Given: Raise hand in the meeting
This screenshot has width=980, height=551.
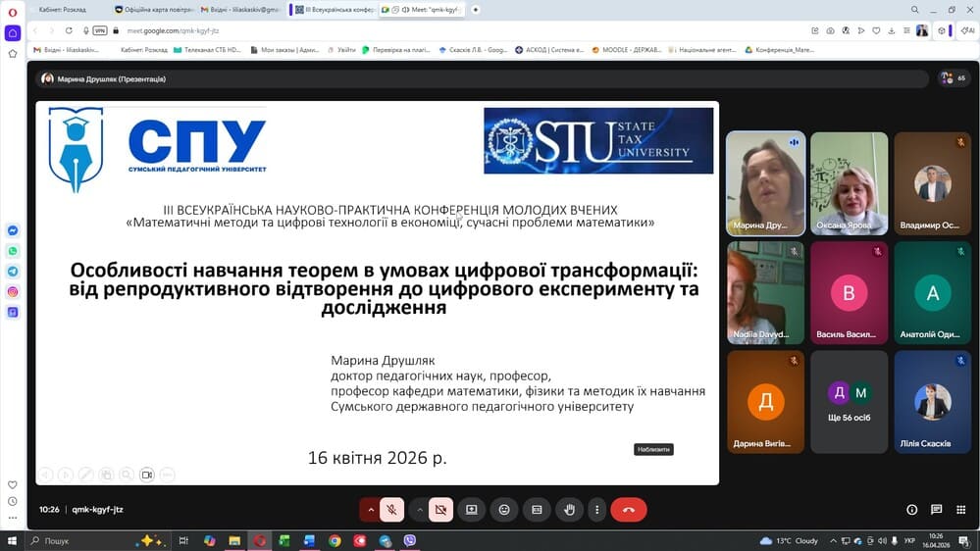Looking at the screenshot, I should [x=569, y=510].
